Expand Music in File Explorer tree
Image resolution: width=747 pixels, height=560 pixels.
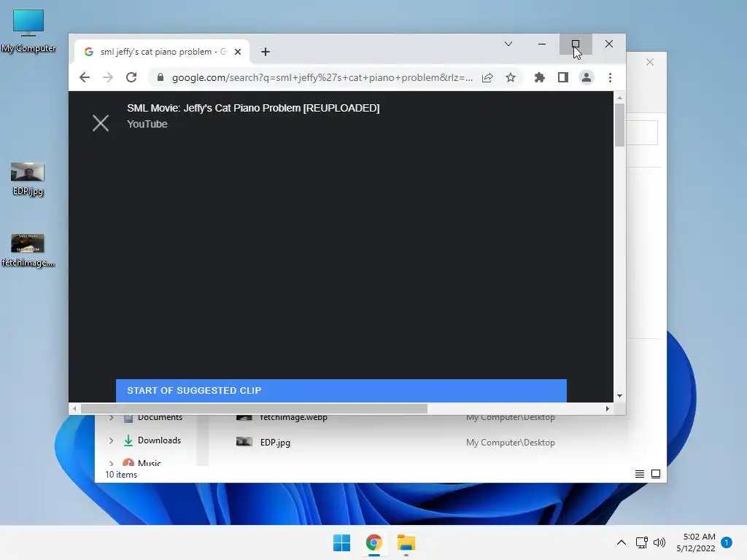pos(111,463)
